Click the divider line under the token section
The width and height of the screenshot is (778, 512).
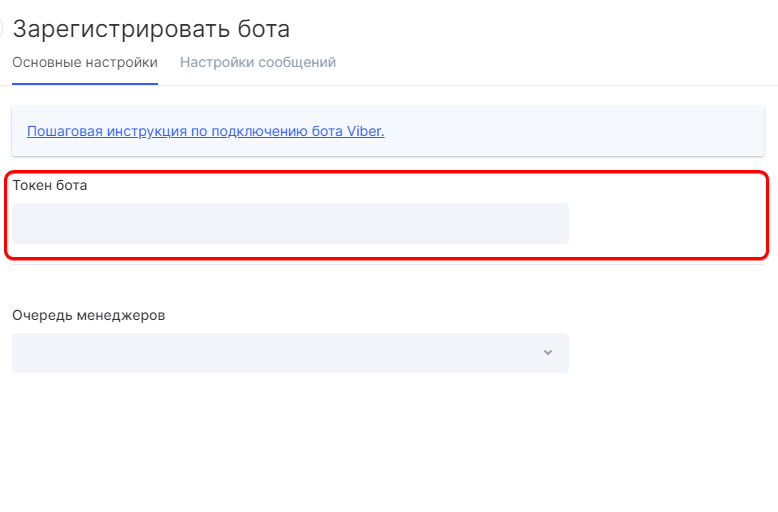[x=388, y=264]
